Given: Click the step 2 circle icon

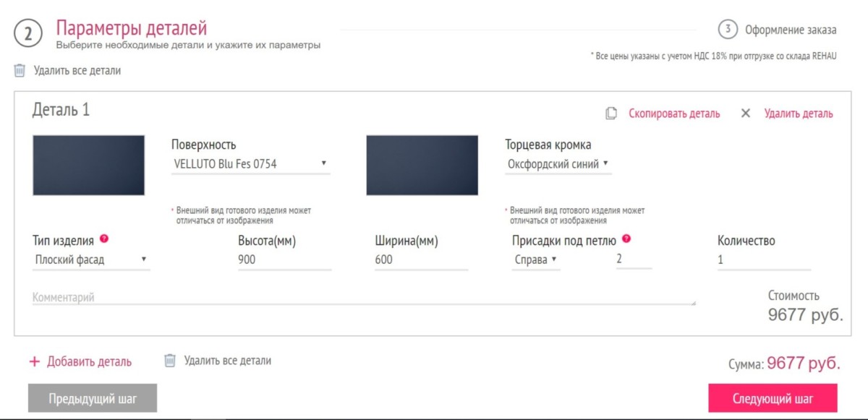Looking at the screenshot, I should click(x=28, y=33).
